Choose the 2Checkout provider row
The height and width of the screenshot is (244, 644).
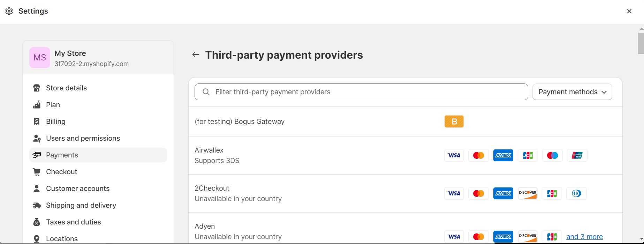click(x=212, y=188)
